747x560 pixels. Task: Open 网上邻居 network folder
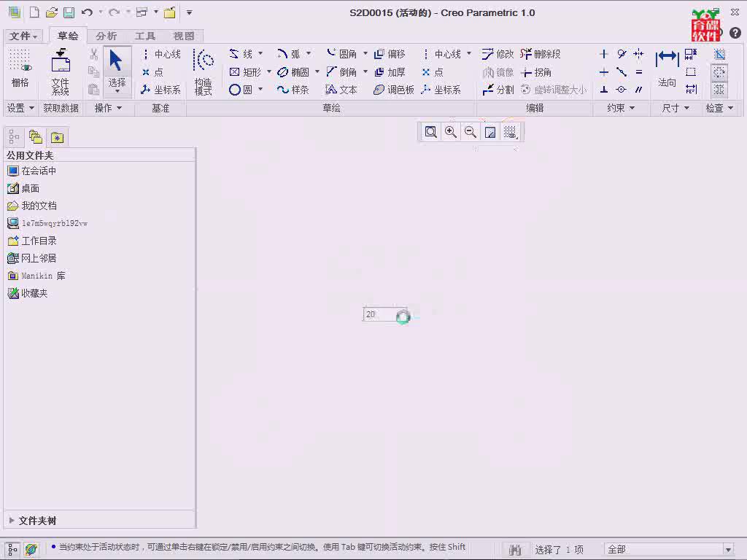(x=32, y=258)
